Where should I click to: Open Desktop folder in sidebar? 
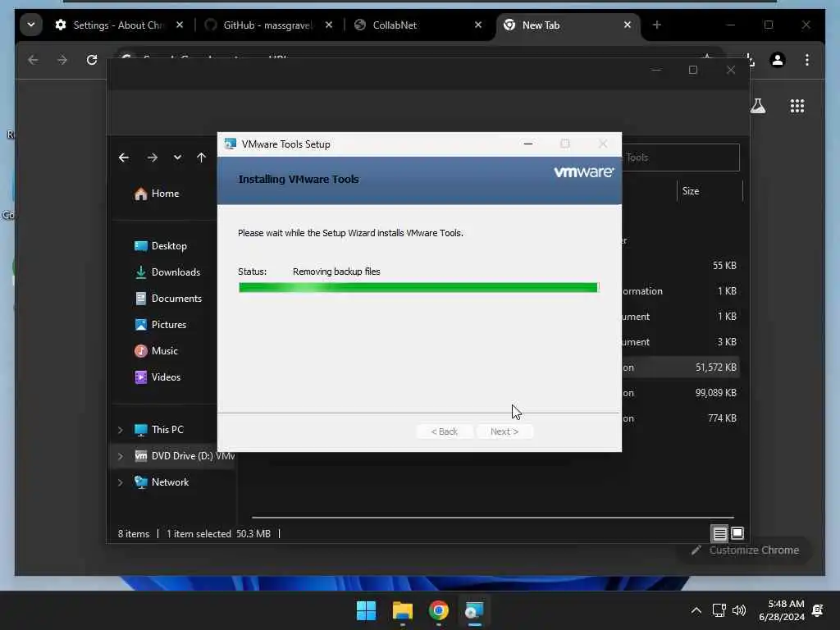pos(161,246)
